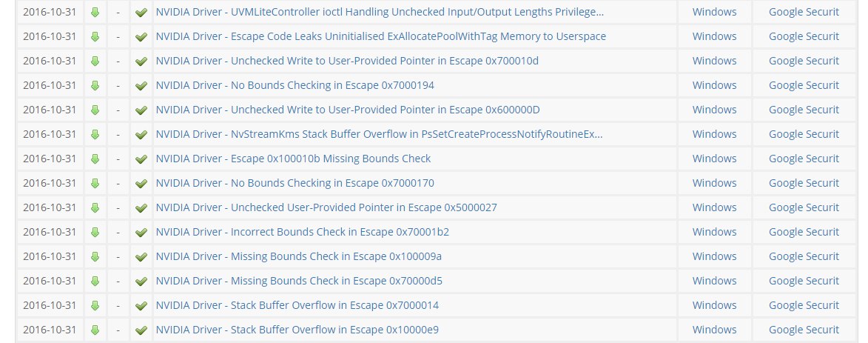Screen dimensions: 868x343
Task: Click Windows platform link in UVMLiteController row
Action: (714, 12)
